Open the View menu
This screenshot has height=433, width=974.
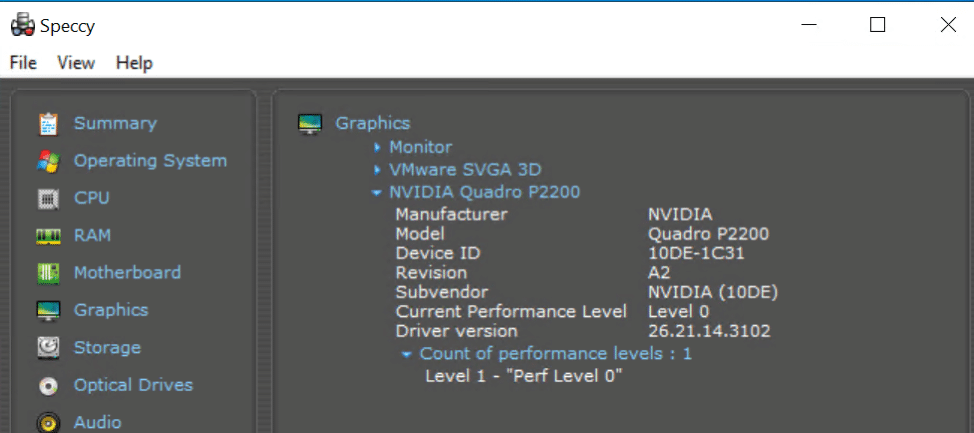[x=76, y=63]
